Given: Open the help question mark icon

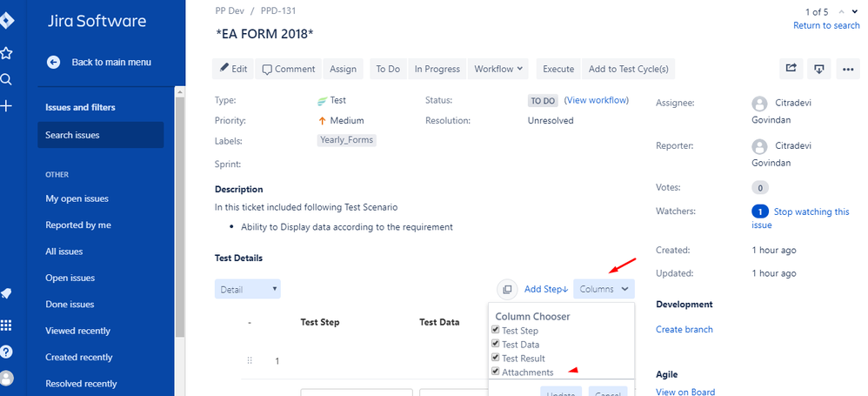Looking at the screenshot, I should [7, 352].
